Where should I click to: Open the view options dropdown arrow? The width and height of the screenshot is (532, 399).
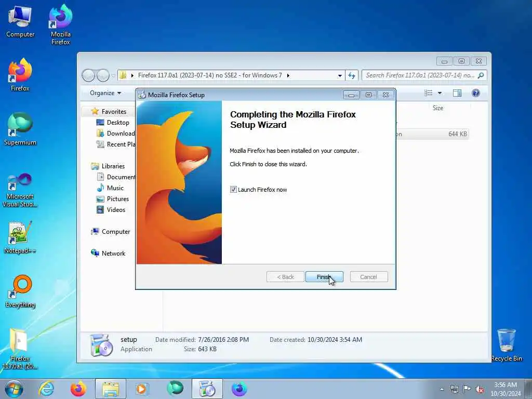pyautogui.click(x=440, y=93)
